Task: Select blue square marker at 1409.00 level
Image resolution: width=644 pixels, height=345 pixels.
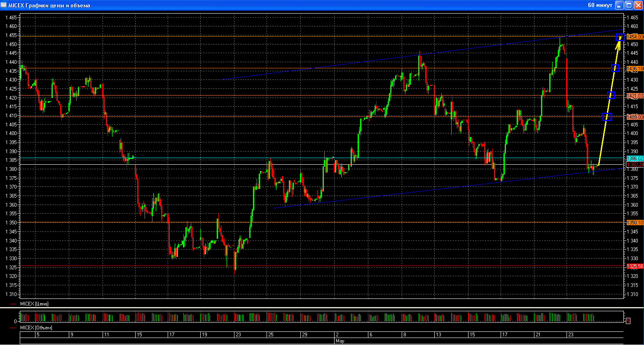Action: pos(607,117)
